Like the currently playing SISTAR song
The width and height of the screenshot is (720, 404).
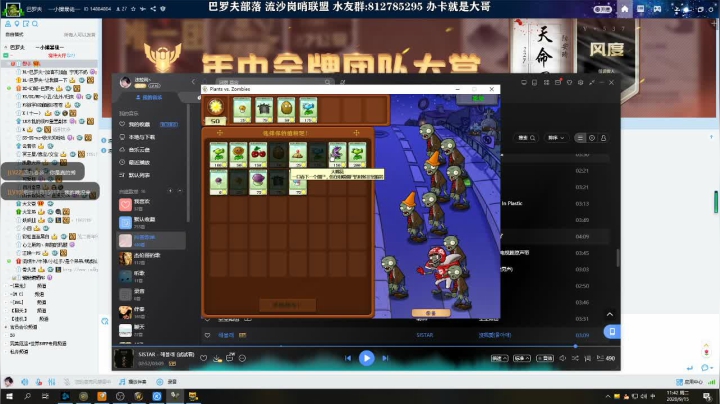click(203, 358)
